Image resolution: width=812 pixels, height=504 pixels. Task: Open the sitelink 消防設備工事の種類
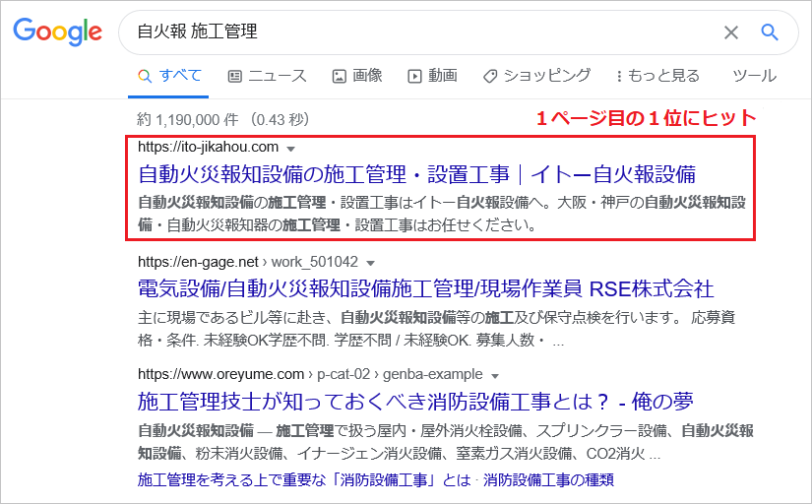tap(548, 479)
